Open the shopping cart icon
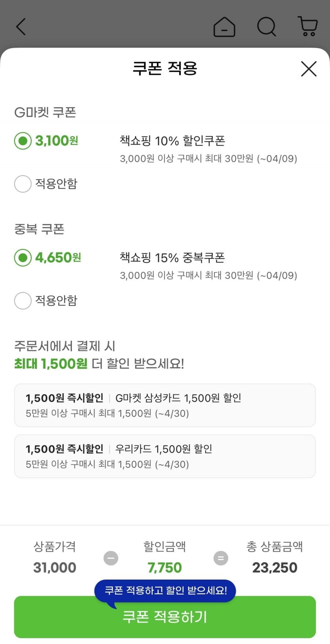 coord(308,26)
